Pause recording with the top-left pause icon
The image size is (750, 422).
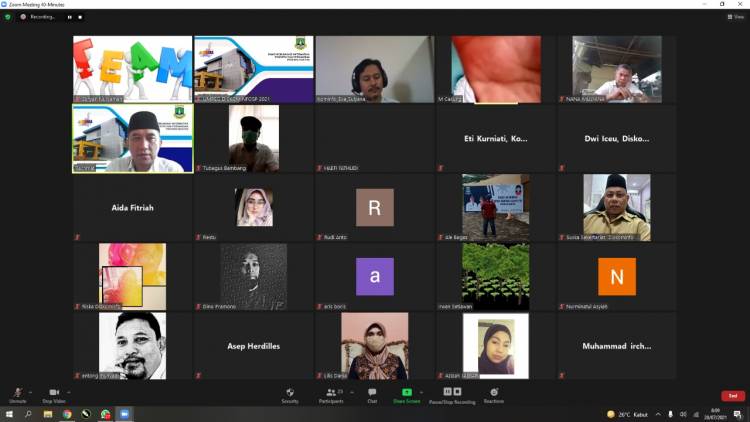[x=69, y=17]
